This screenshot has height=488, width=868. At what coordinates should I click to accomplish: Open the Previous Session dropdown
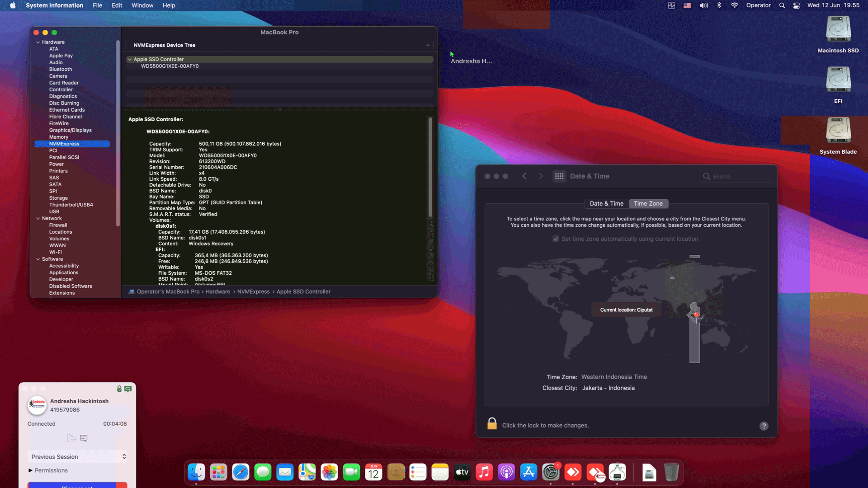coord(77,457)
